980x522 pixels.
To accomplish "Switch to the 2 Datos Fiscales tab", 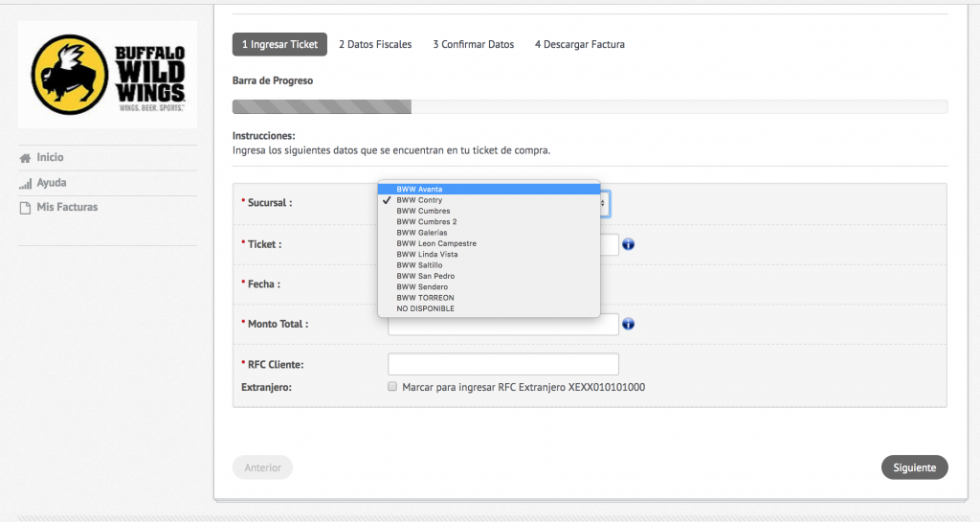I will click(375, 44).
